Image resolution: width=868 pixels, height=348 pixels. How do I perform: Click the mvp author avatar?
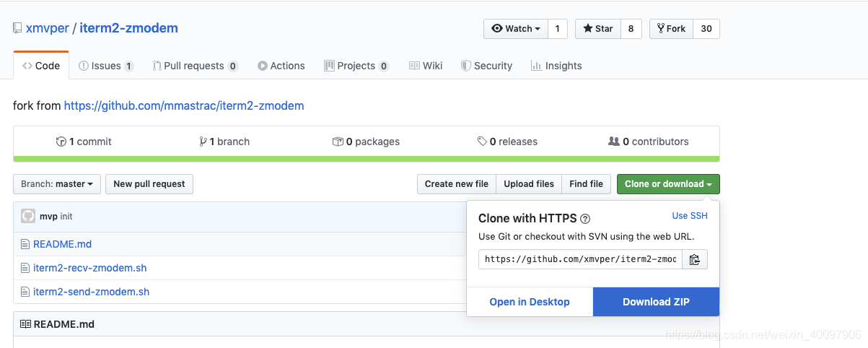28,216
